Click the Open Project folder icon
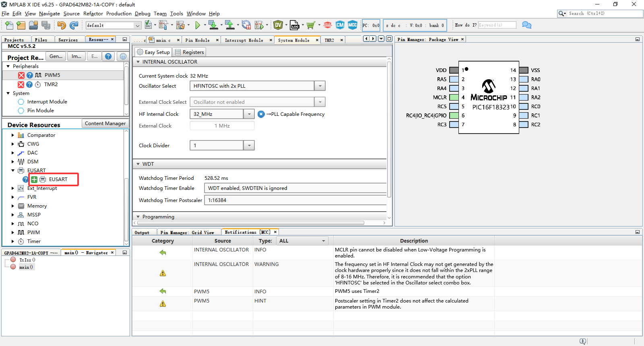The image size is (644, 346). click(33, 25)
